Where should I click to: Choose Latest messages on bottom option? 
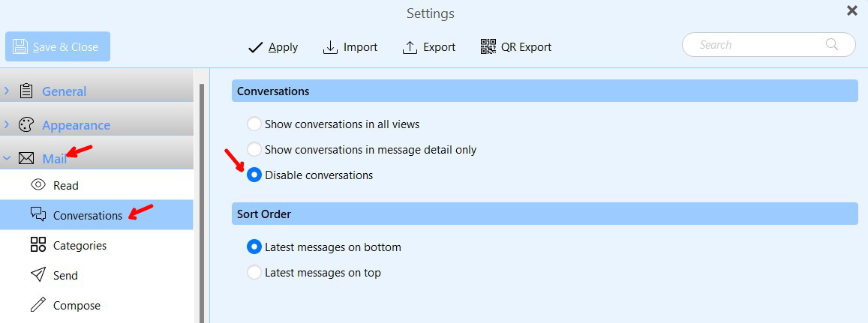click(x=254, y=247)
